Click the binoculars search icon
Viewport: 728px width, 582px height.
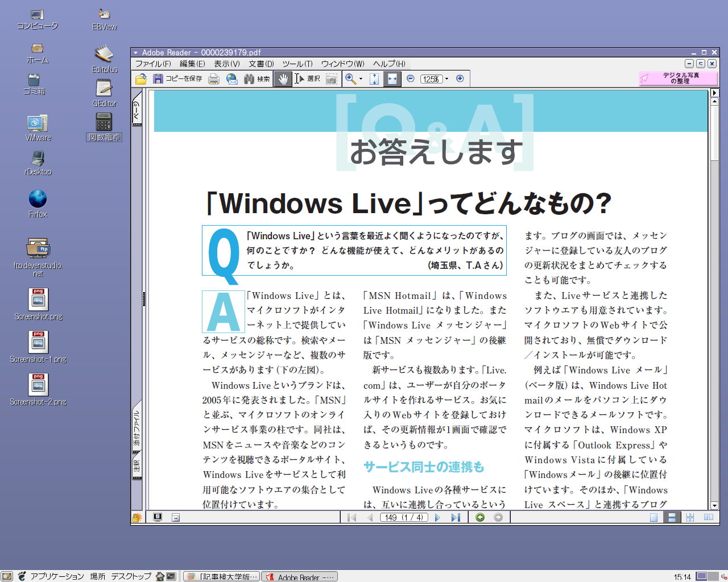tap(249, 79)
